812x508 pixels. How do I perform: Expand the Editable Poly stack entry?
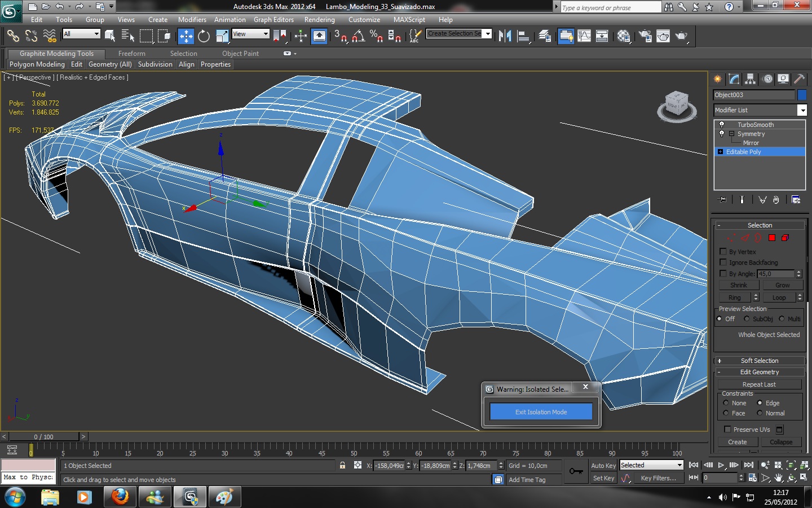pyautogui.click(x=720, y=152)
